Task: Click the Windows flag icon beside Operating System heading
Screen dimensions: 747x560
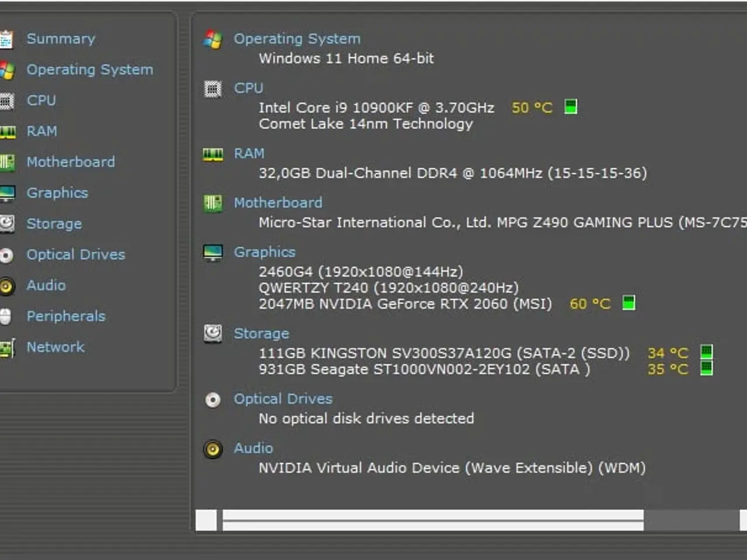Action: pos(212,40)
